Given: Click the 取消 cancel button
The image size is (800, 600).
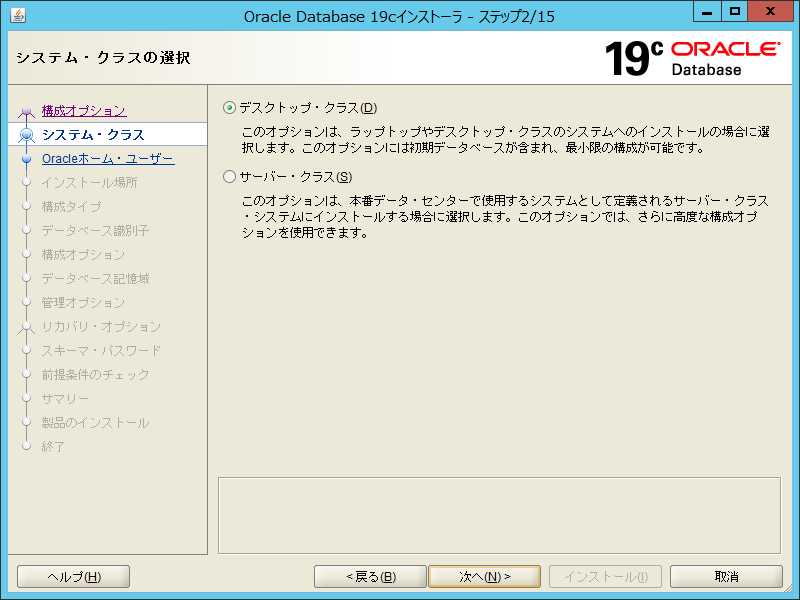Looking at the screenshot, I should (726, 577).
